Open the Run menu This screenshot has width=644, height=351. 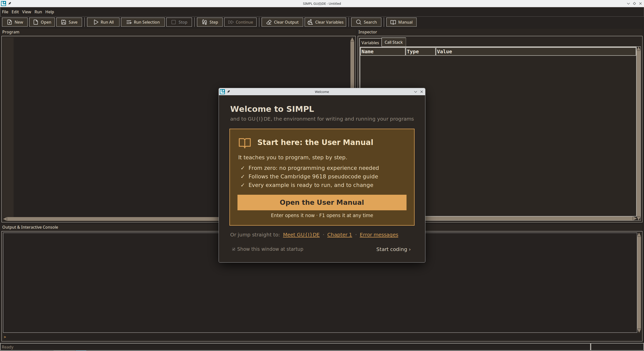pyautogui.click(x=38, y=12)
